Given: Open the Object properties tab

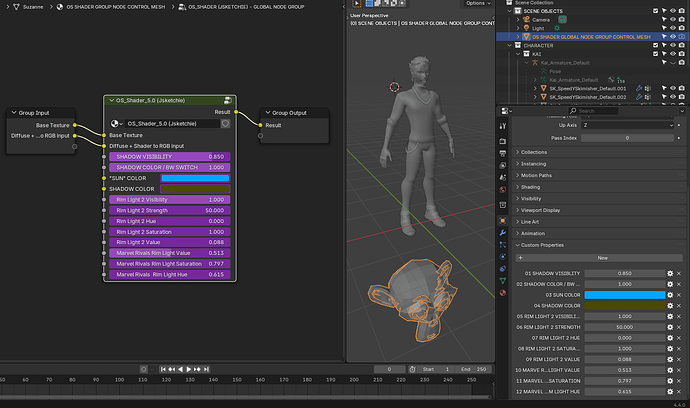Looking at the screenshot, I should (503, 221).
